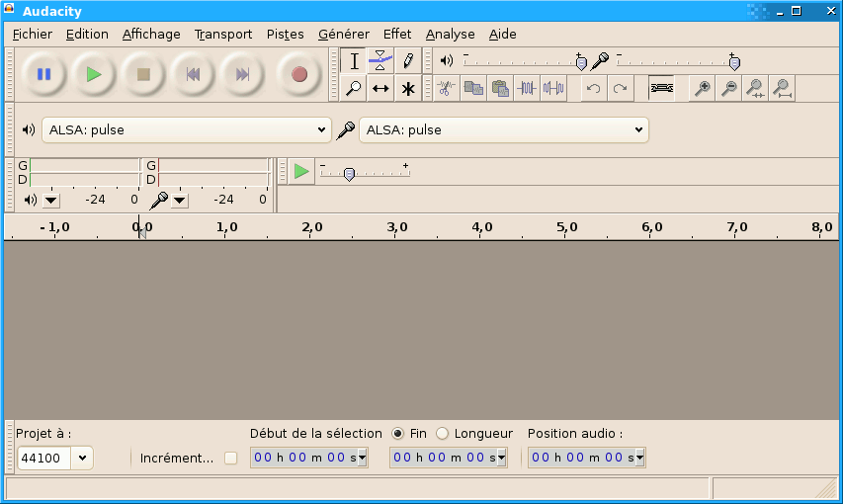Screen dimensions: 843x504
Task: Click the Pause button
Action: point(44,74)
